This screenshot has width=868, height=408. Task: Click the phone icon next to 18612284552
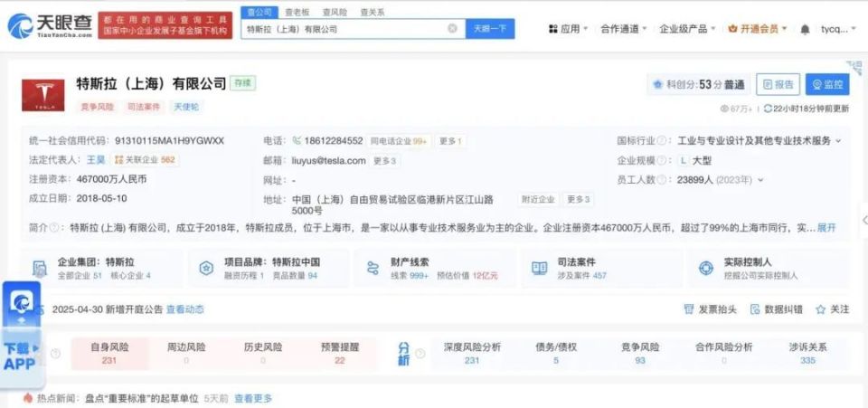297,140
